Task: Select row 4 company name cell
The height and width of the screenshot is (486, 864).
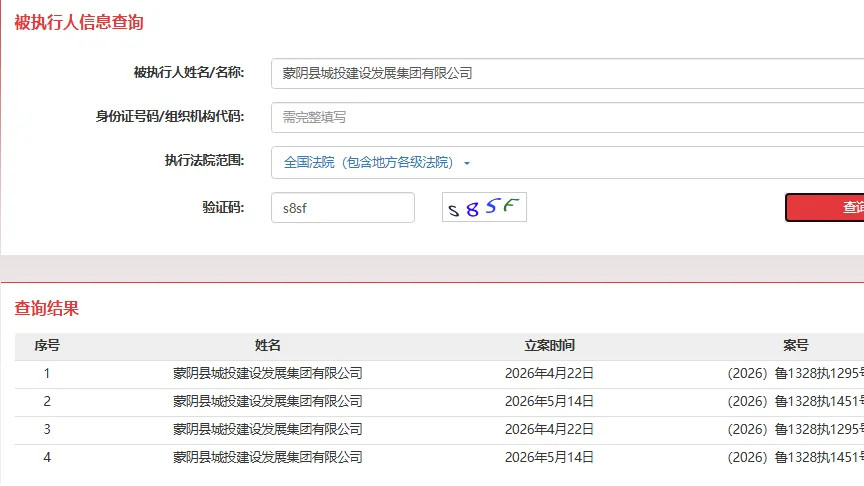Action: pyautogui.click(x=268, y=457)
